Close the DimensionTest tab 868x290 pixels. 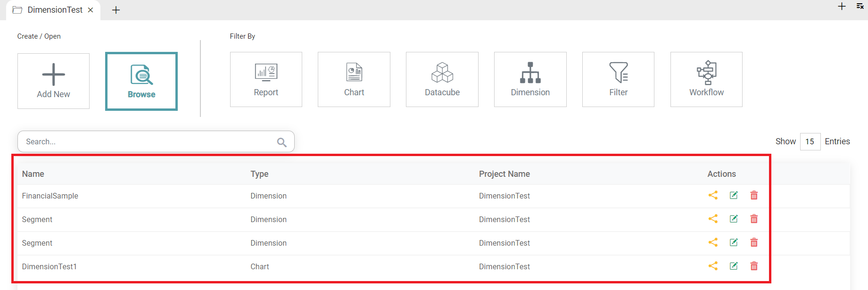click(91, 10)
